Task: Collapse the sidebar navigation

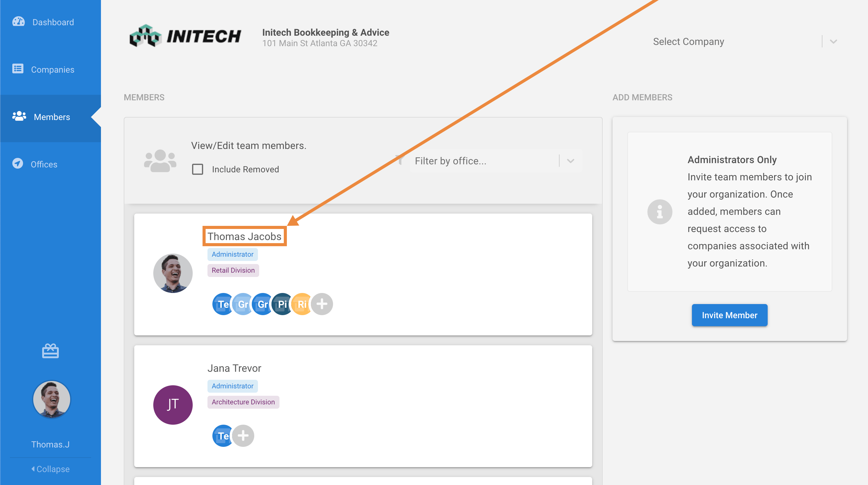Action: [50, 469]
